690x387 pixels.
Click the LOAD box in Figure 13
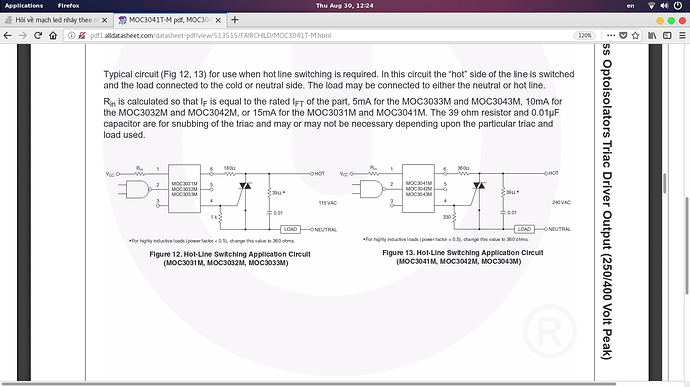click(524, 229)
